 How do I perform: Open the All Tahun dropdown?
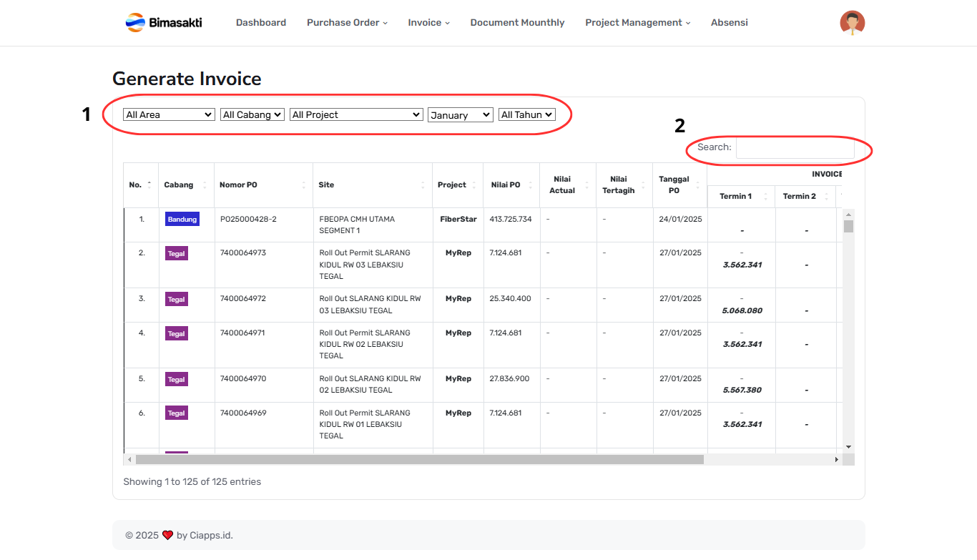point(526,114)
